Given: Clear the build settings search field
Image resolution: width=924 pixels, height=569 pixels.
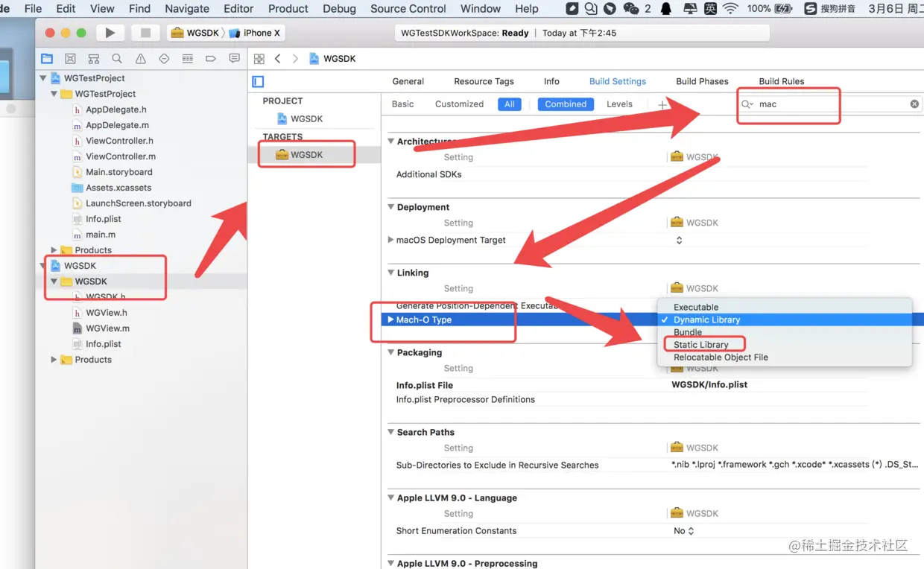Looking at the screenshot, I should [x=914, y=104].
